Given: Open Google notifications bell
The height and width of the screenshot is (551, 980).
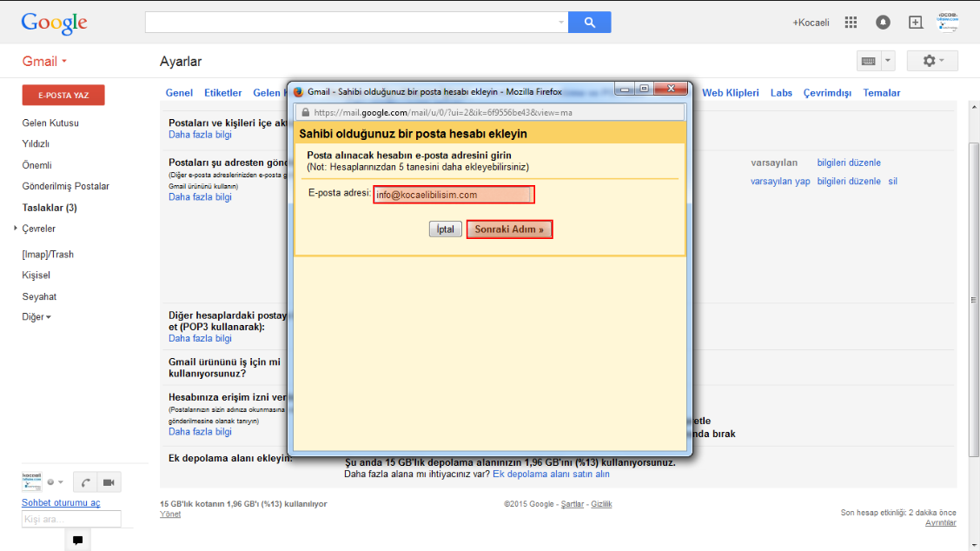Looking at the screenshot, I should [x=883, y=23].
